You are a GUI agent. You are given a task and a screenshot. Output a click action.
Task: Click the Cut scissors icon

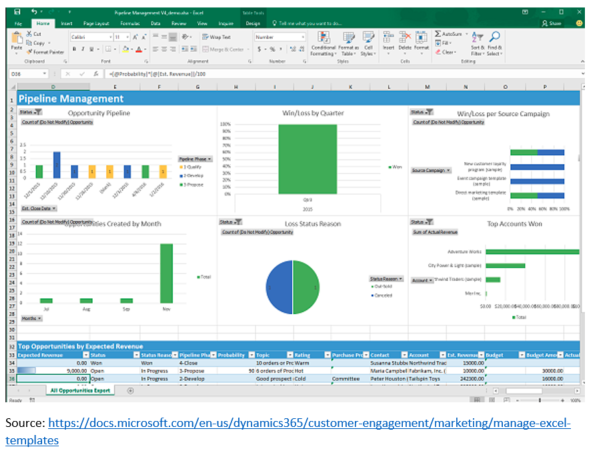coord(29,34)
